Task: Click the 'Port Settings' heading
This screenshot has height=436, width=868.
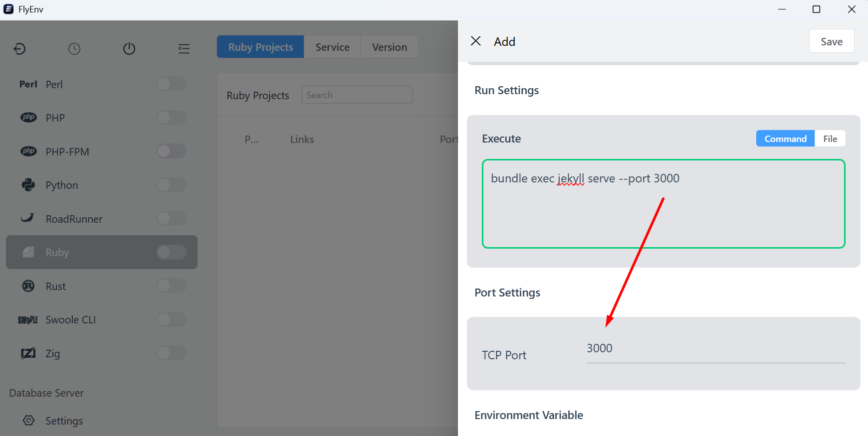Action: click(x=507, y=292)
